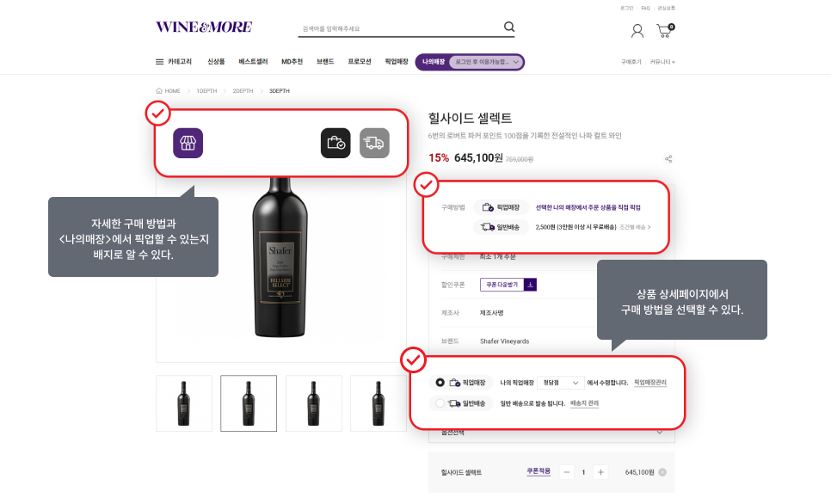This screenshot has width=831, height=504.
Task: Open the MD추천 menu
Action: click(292, 62)
